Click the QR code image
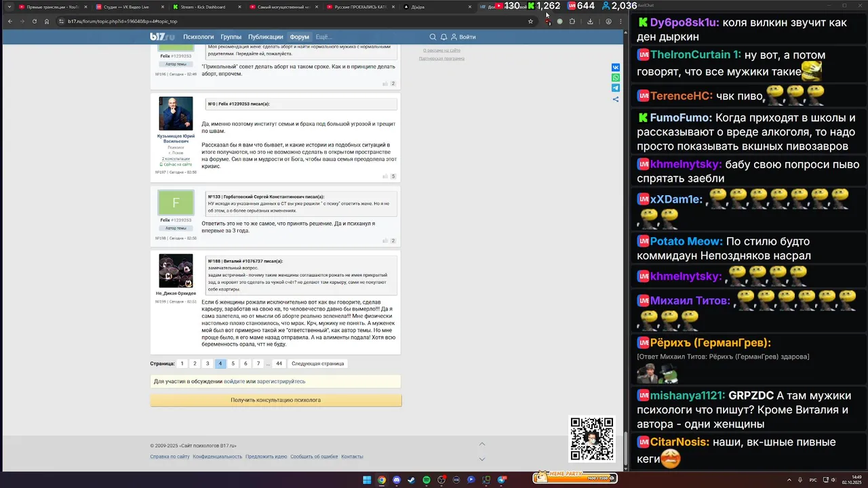868x488 pixels. pyautogui.click(x=592, y=439)
